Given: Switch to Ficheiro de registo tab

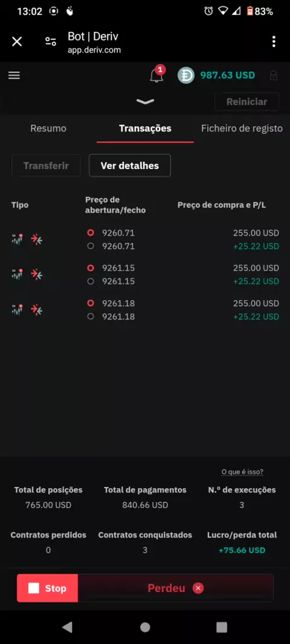Looking at the screenshot, I should point(242,129).
